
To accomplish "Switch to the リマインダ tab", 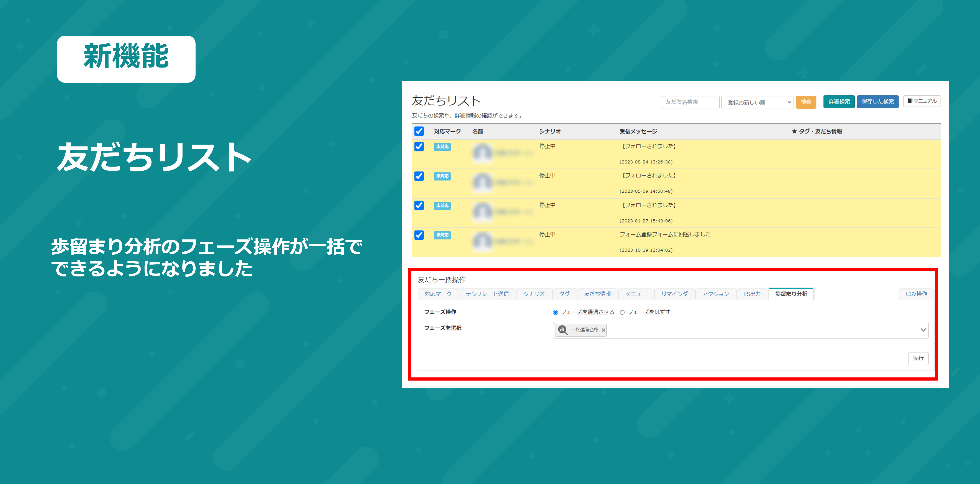I will [x=674, y=294].
